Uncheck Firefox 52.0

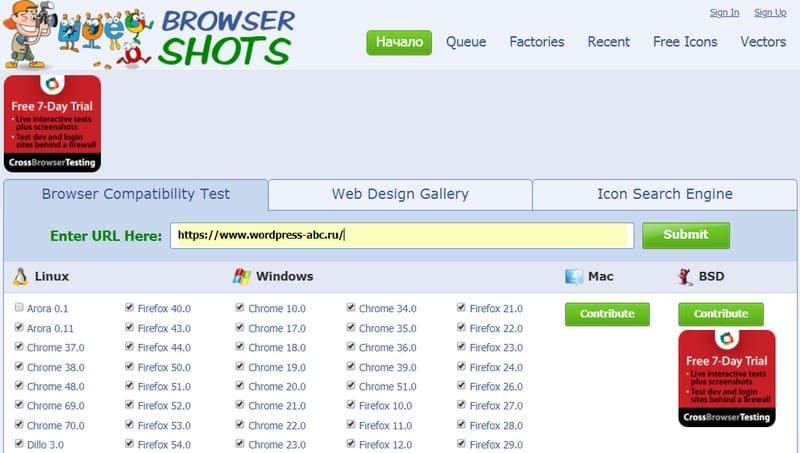pos(129,405)
